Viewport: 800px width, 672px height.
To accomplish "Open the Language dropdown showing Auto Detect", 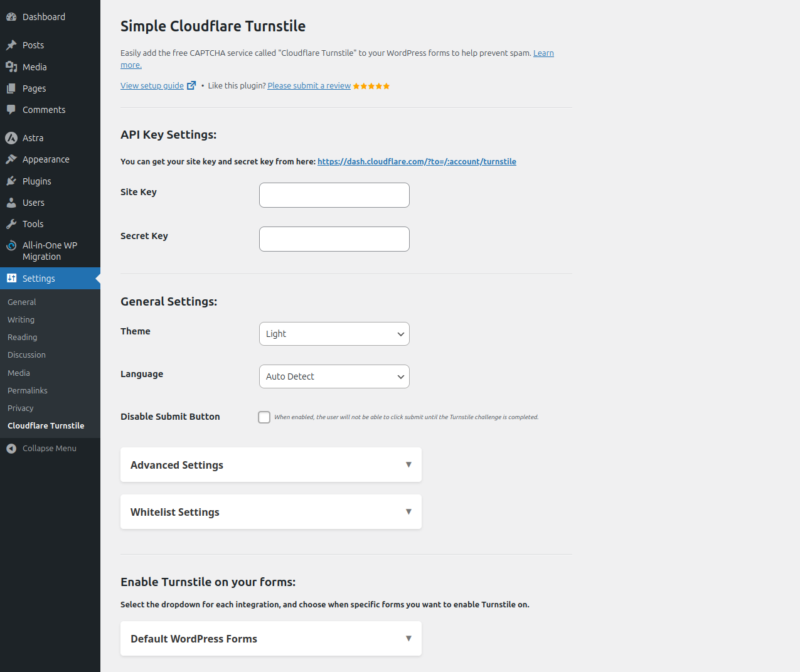I will [x=334, y=376].
